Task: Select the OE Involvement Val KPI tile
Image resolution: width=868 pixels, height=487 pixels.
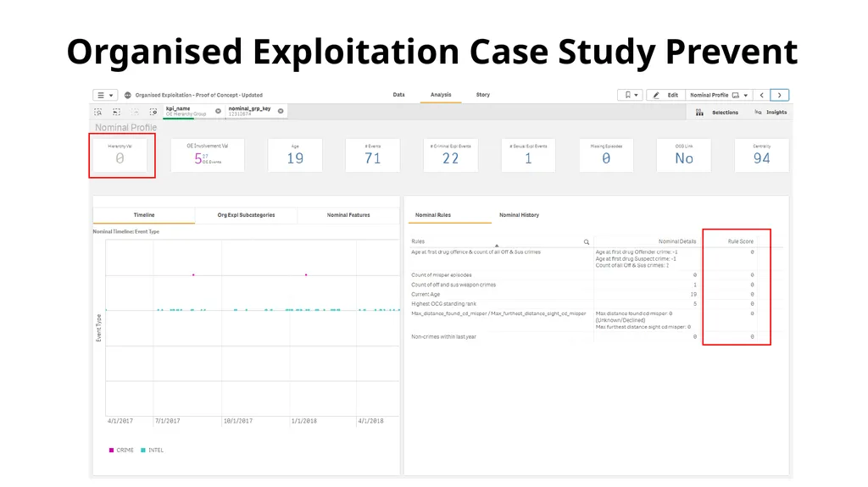Action: click(207, 155)
